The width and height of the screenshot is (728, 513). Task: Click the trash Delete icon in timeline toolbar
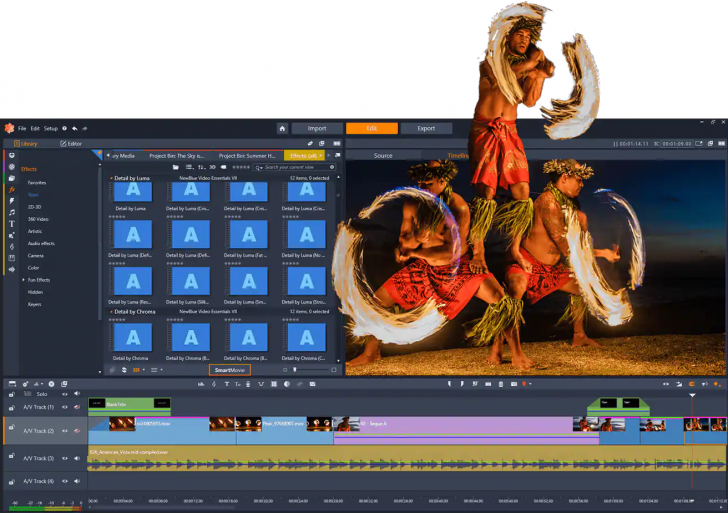(x=500, y=384)
